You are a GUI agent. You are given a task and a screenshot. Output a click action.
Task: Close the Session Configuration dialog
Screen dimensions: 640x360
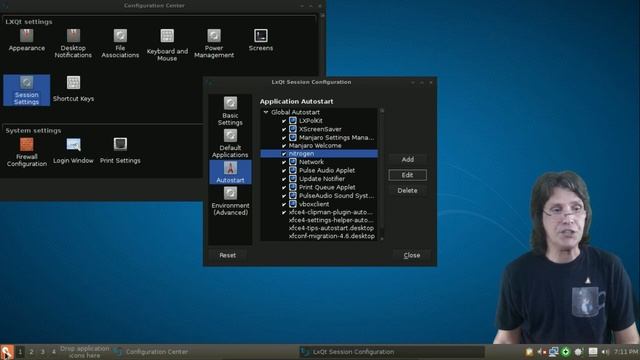411,255
